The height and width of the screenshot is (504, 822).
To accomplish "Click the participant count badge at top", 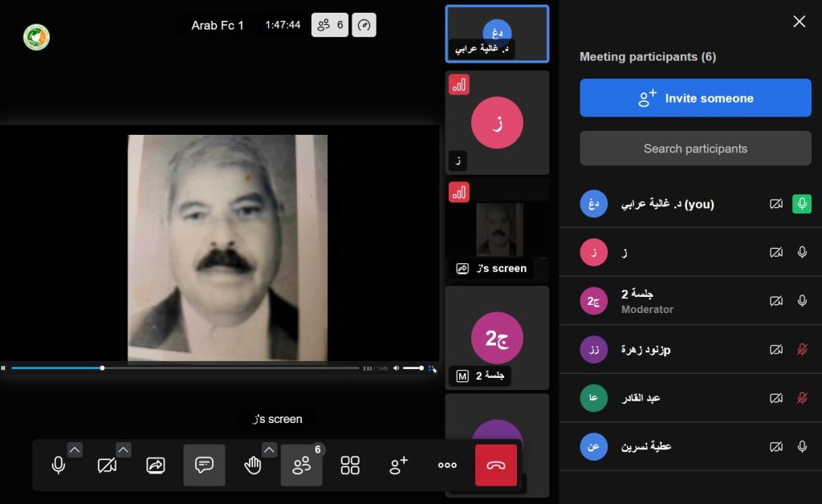I will 330,25.
